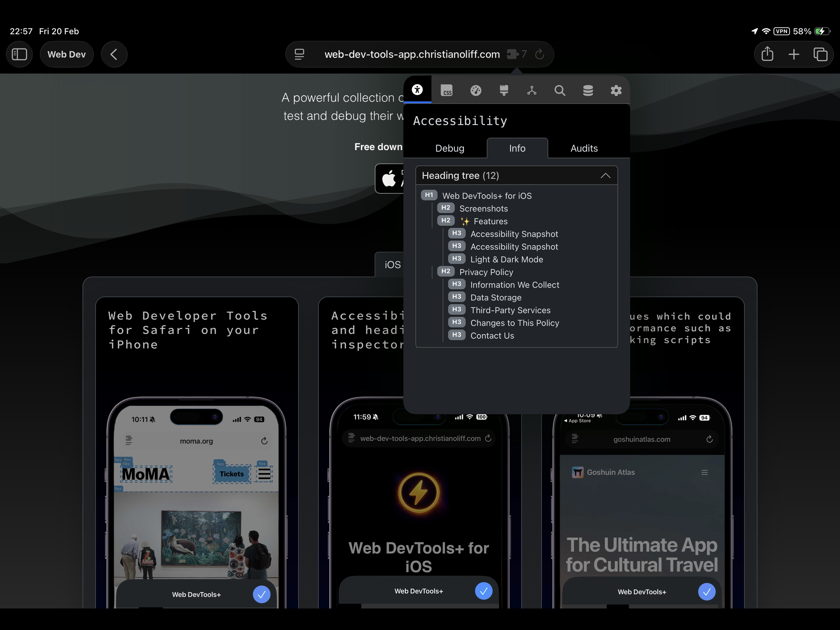
Task: Select the second Accessibility Snapshot heading
Action: (503, 247)
